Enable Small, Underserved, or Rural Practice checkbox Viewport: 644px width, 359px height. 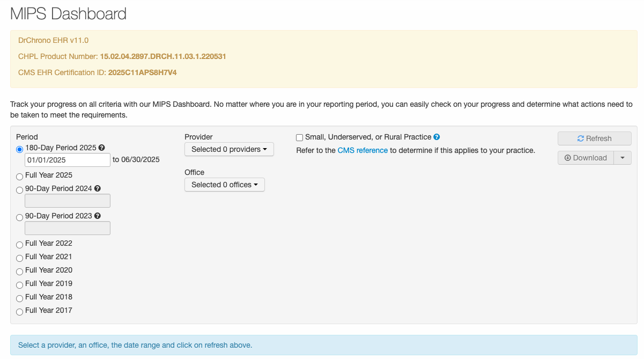tap(300, 138)
